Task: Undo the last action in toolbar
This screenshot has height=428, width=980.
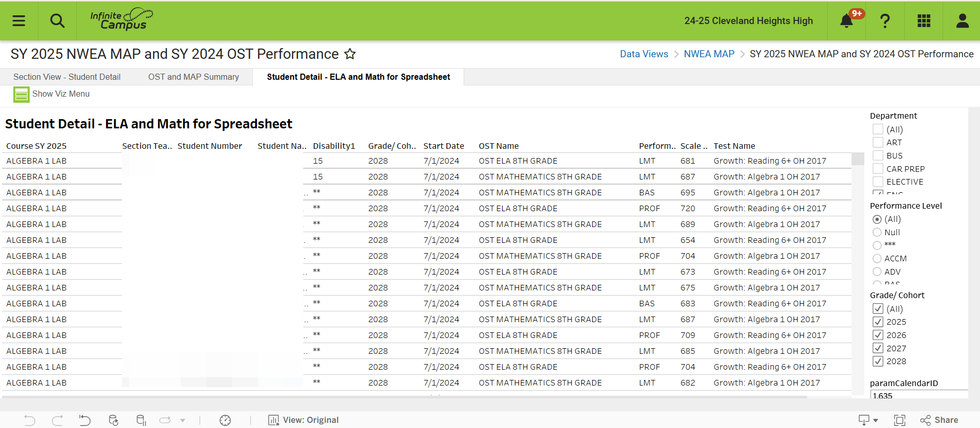Action: click(30, 420)
